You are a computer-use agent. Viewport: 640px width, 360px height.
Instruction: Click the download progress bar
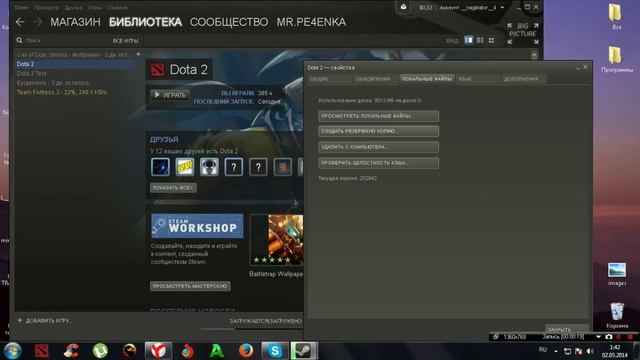[x=251, y=329]
